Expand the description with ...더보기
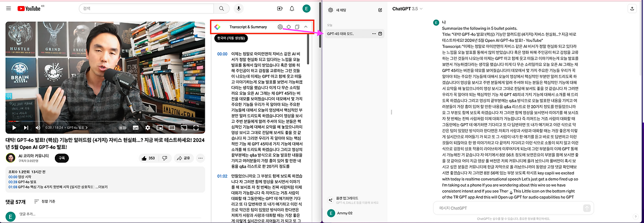 click(101, 186)
